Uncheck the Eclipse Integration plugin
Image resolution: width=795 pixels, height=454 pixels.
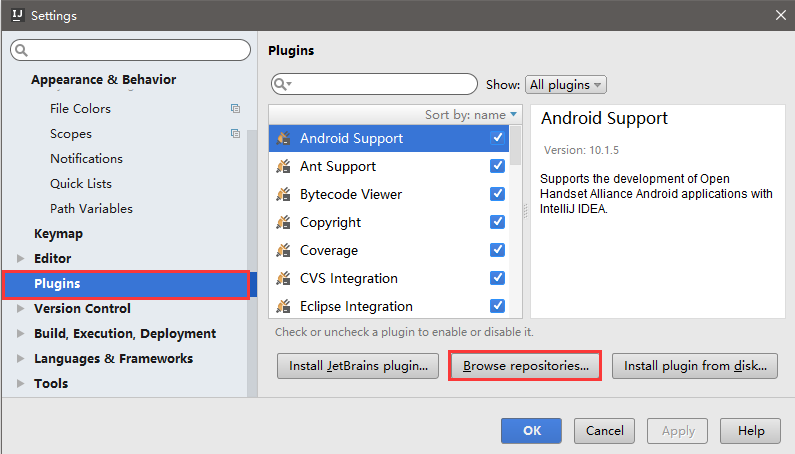(497, 305)
